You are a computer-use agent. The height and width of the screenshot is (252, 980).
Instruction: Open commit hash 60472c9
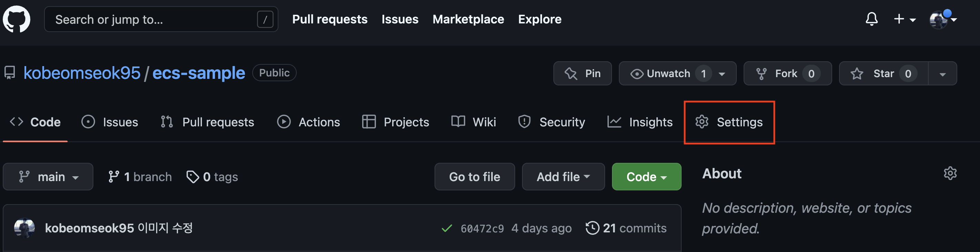click(x=482, y=229)
